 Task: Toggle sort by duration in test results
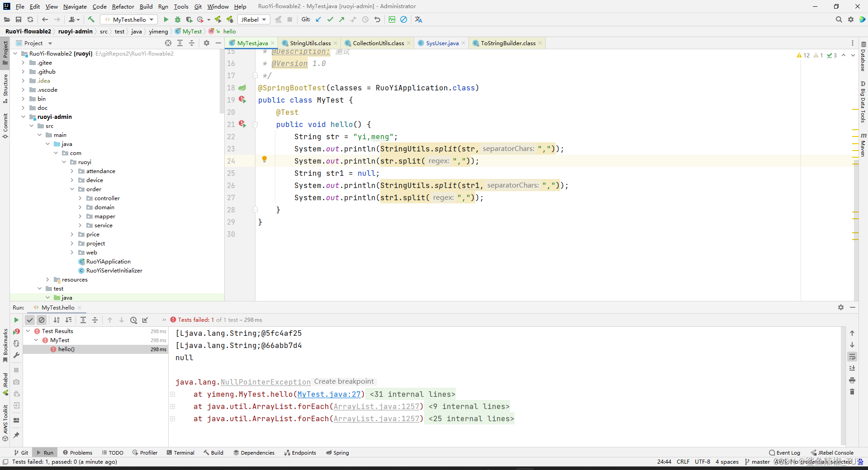(x=68, y=320)
